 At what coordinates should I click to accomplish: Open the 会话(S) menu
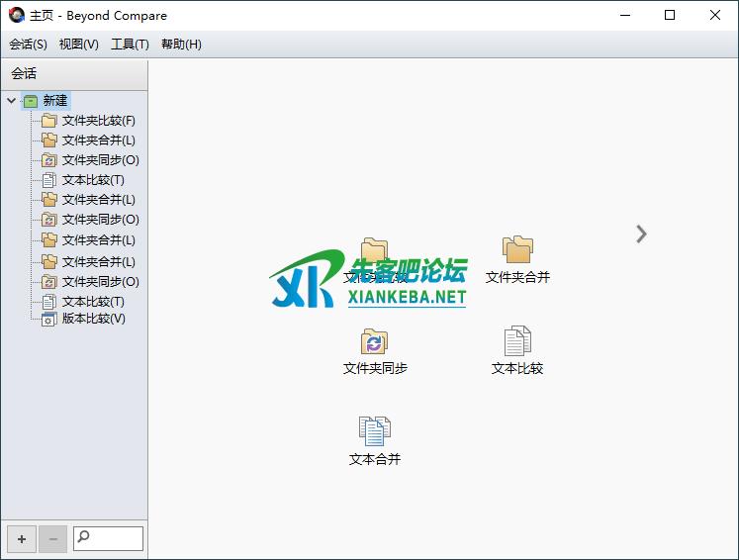pos(28,45)
